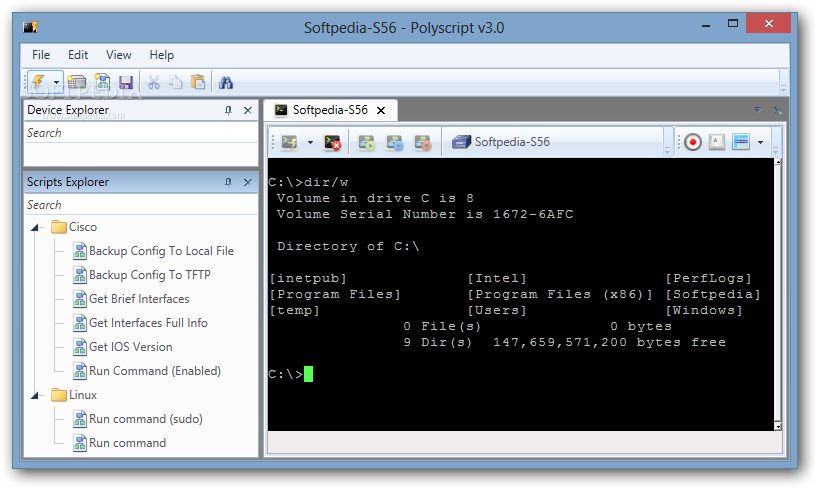Screen dimensions: 818x489
Task: Click the Scripts Explorer Search field
Action: pyautogui.click(x=141, y=205)
